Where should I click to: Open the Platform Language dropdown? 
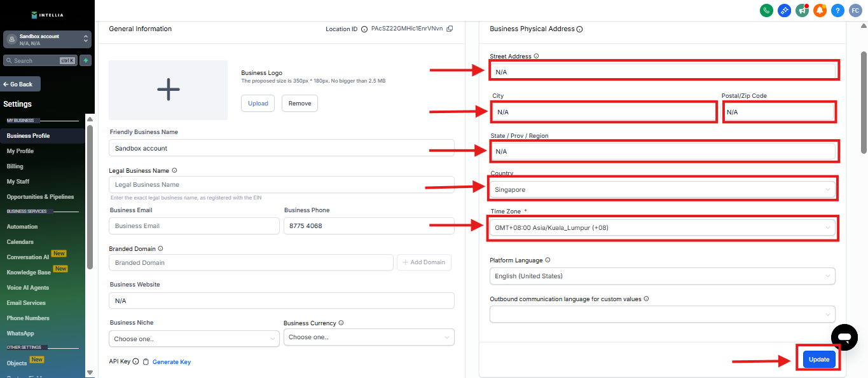tap(661, 276)
